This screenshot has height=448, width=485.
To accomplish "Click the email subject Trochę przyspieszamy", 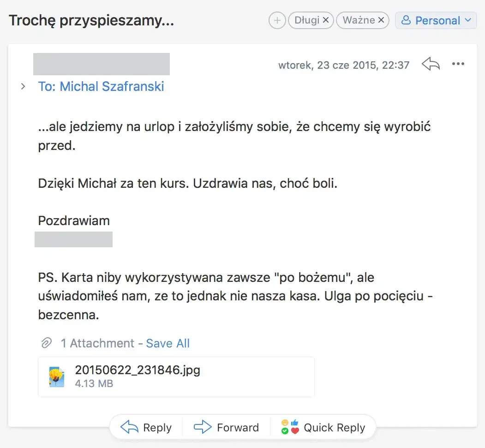I will (x=91, y=20).
